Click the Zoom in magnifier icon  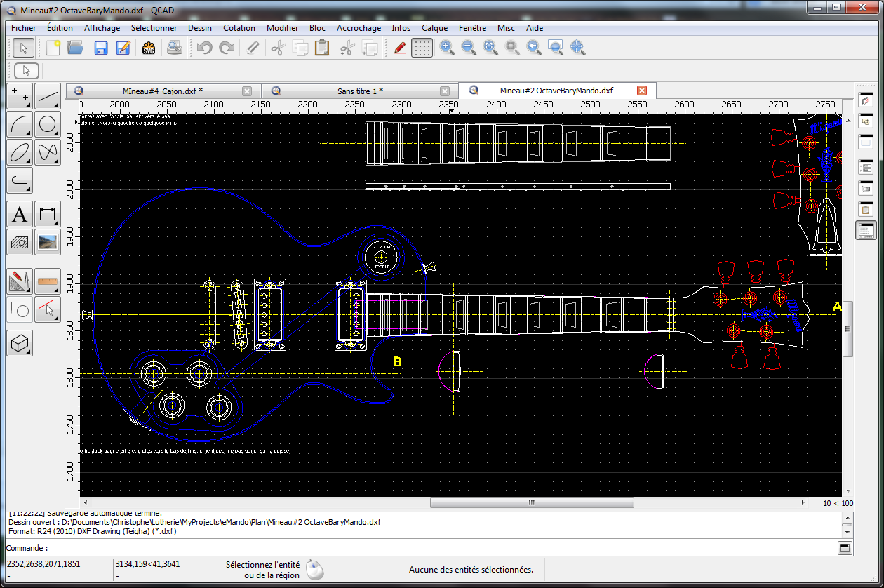point(446,48)
